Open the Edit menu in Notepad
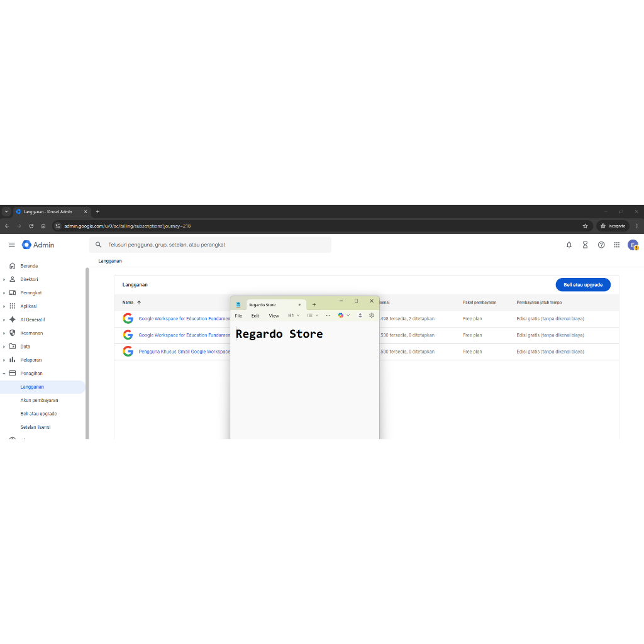Image resolution: width=644 pixels, height=644 pixels. point(255,315)
